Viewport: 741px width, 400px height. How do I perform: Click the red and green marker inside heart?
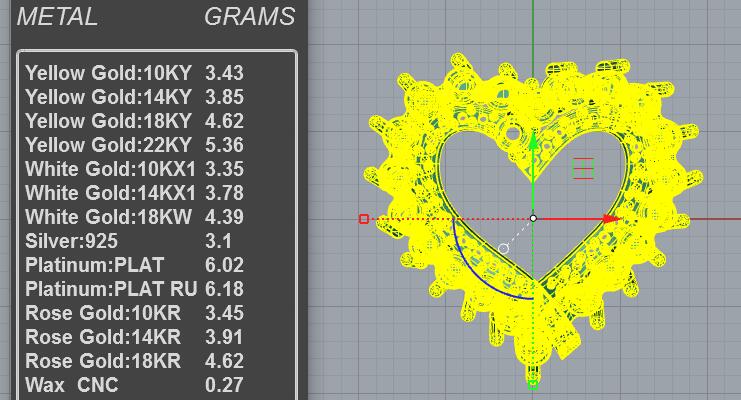tap(583, 168)
